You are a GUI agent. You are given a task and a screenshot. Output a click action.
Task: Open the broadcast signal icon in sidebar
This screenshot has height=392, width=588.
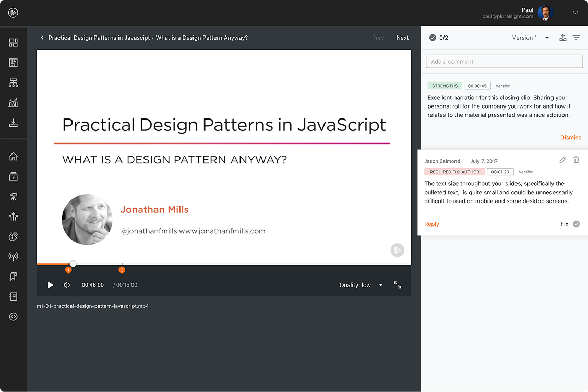(x=13, y=257)
